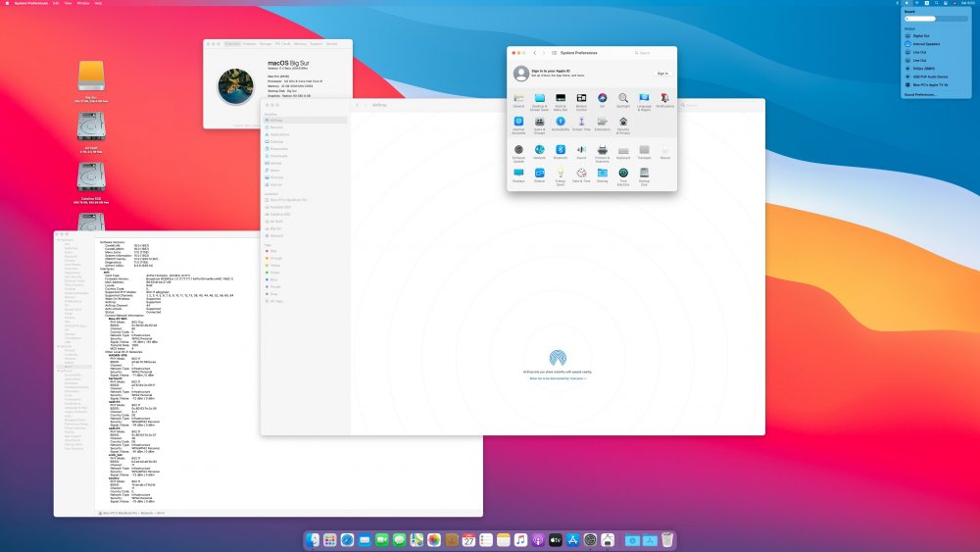Open Screen Time preferences

pos(581,124)
